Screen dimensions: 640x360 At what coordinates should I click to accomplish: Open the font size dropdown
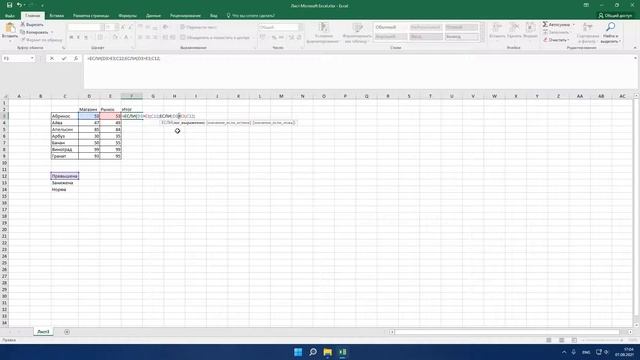[116, 27]
